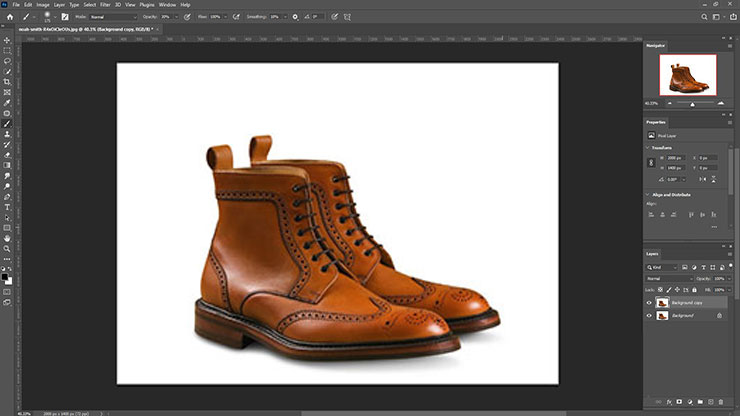Collapse the Transform section in Properties
Viewport: 740px width, 416px height.
[649, 146]
